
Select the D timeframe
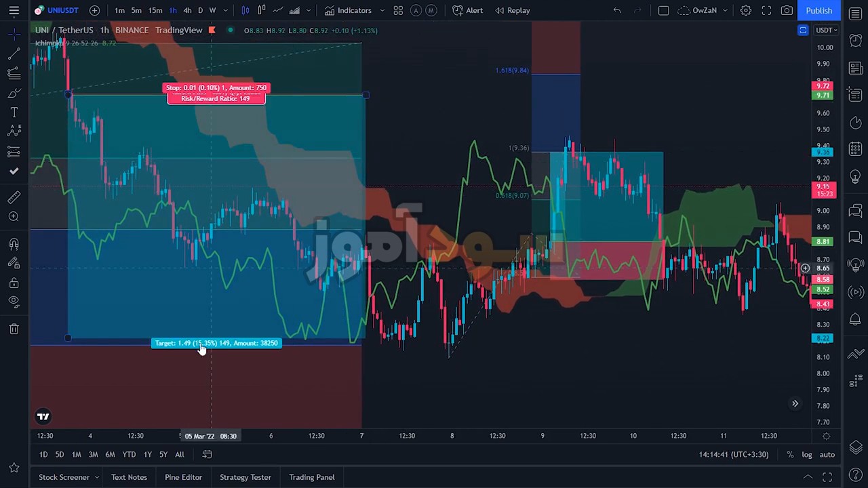point(200,10)
